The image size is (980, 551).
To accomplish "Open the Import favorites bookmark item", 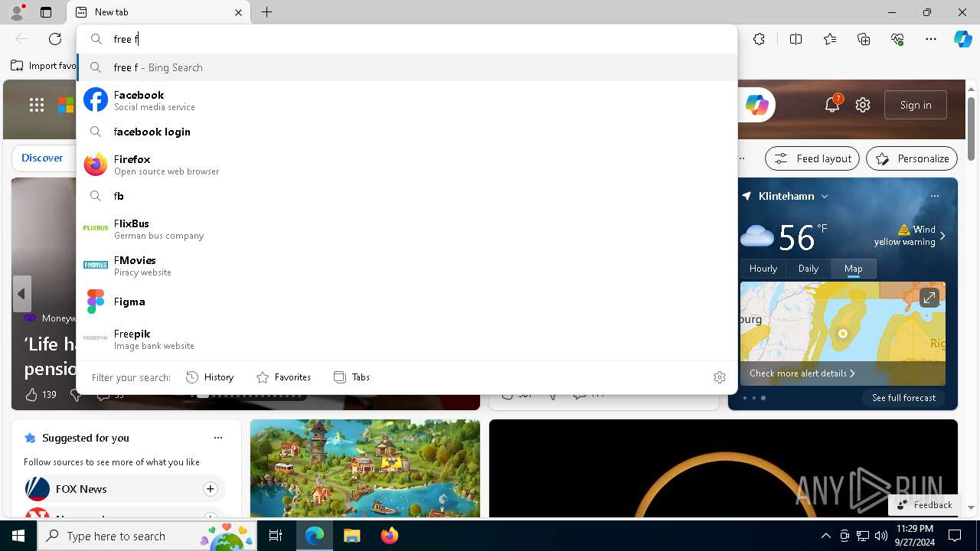I will pos(44,66).
